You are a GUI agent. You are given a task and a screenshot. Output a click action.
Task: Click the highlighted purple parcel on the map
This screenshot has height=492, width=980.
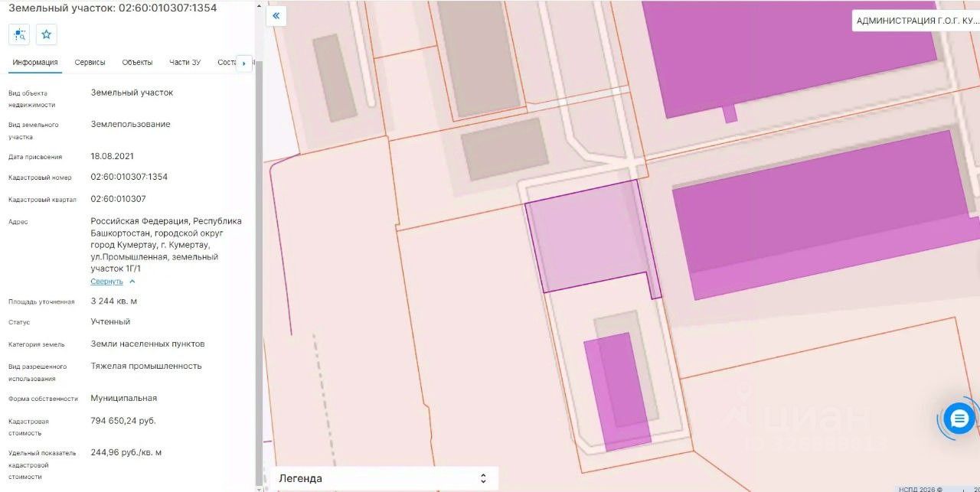[590, 239]
